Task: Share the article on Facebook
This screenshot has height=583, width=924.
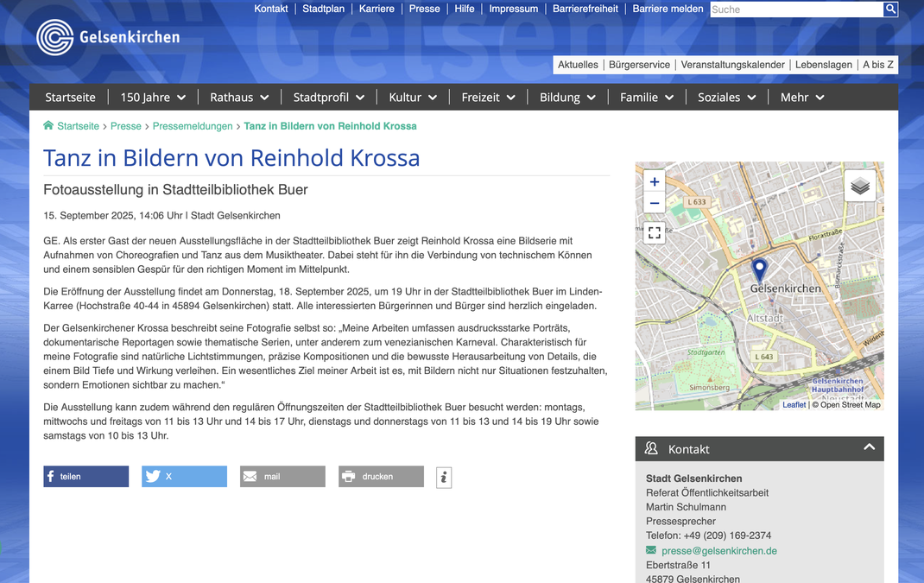Action: click(x=86, y=476)
